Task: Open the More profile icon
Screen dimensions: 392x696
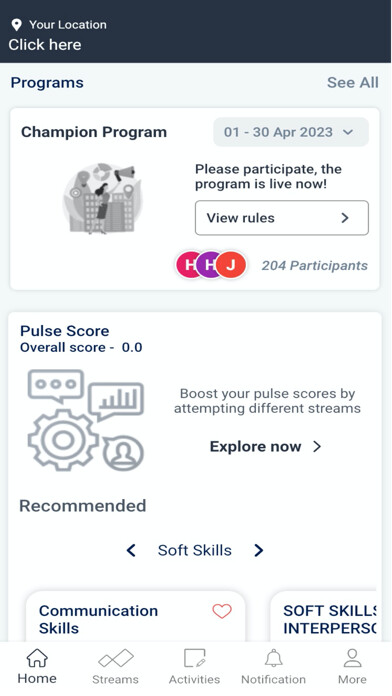Action: [352, 658]
